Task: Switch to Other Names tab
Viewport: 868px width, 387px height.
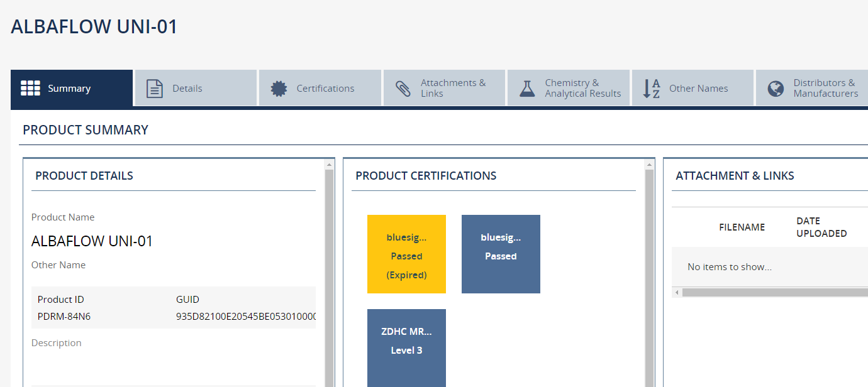Action: pyautogui.click(x=693, y=88)
